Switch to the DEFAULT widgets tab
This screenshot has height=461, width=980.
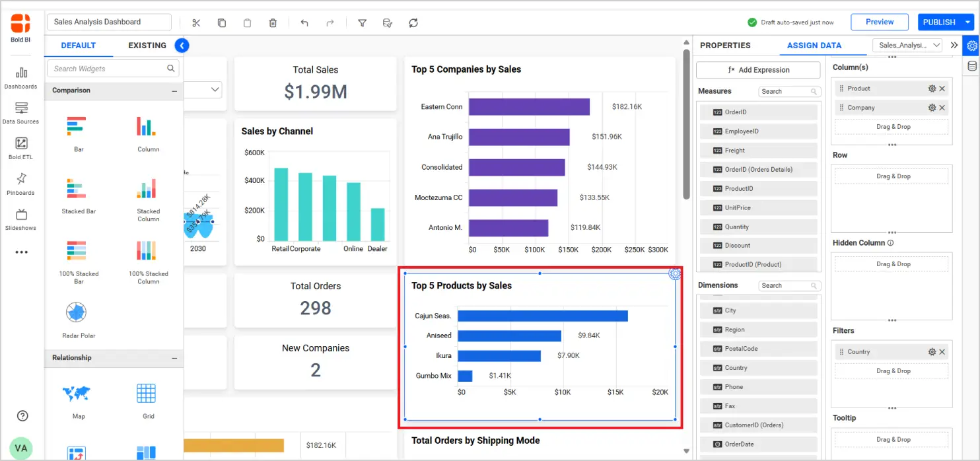point(79,46)
